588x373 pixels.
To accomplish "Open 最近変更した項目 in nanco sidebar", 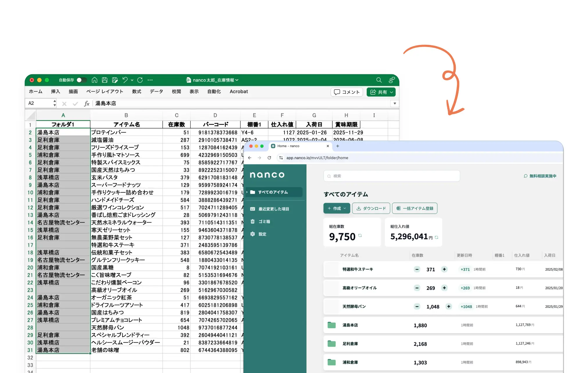I will click(x=269, y=209).
